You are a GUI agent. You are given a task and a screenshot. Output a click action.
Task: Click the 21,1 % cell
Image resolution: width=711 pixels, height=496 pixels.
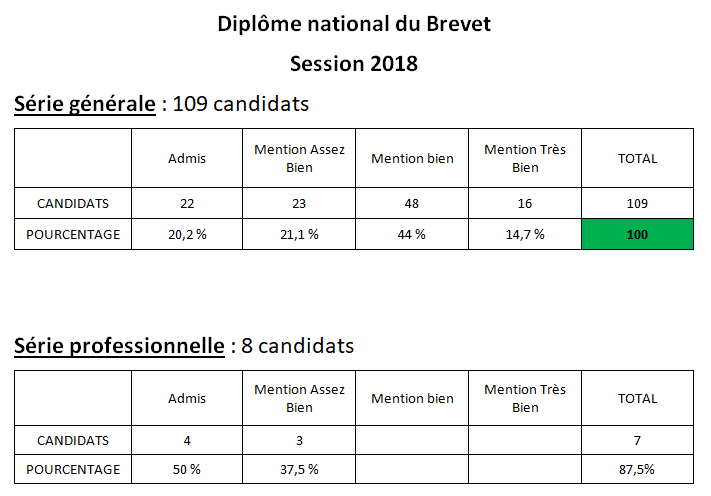299,234
